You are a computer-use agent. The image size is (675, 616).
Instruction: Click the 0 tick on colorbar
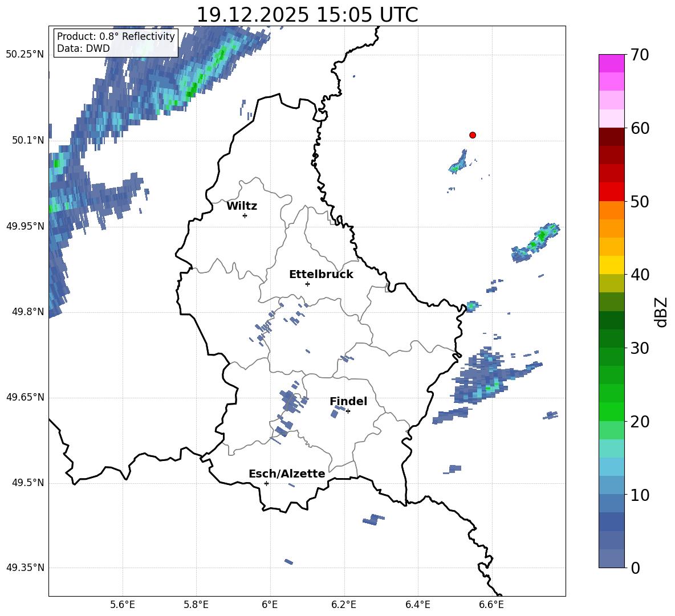click(636, 568)
